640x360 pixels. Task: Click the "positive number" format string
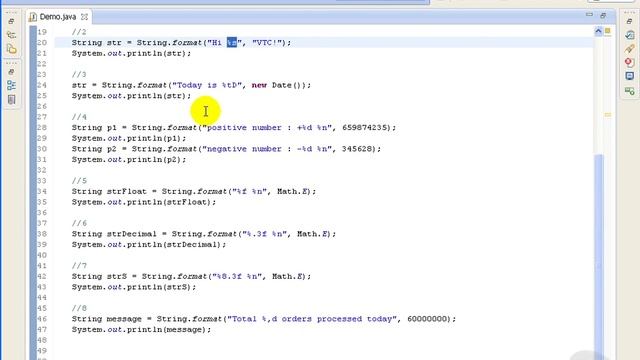click(267, 127)
